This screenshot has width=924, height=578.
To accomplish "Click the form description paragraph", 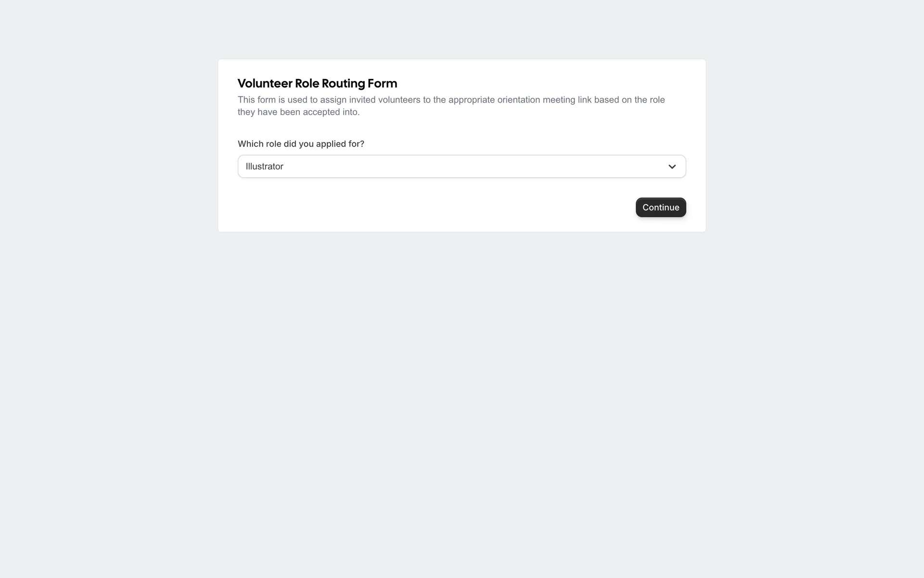I will (x=451, y=105).
